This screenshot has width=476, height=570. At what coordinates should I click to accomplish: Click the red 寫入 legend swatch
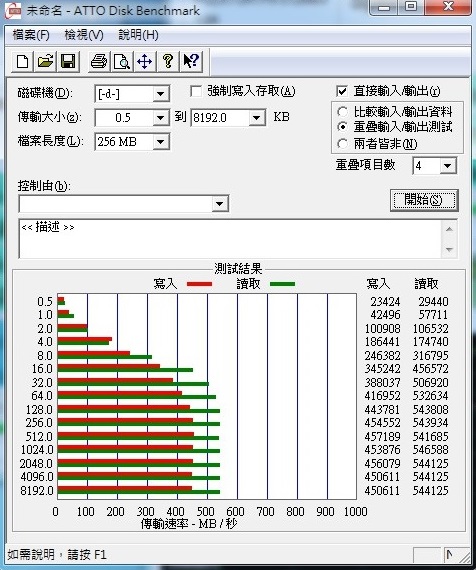[x=199, y=284]
